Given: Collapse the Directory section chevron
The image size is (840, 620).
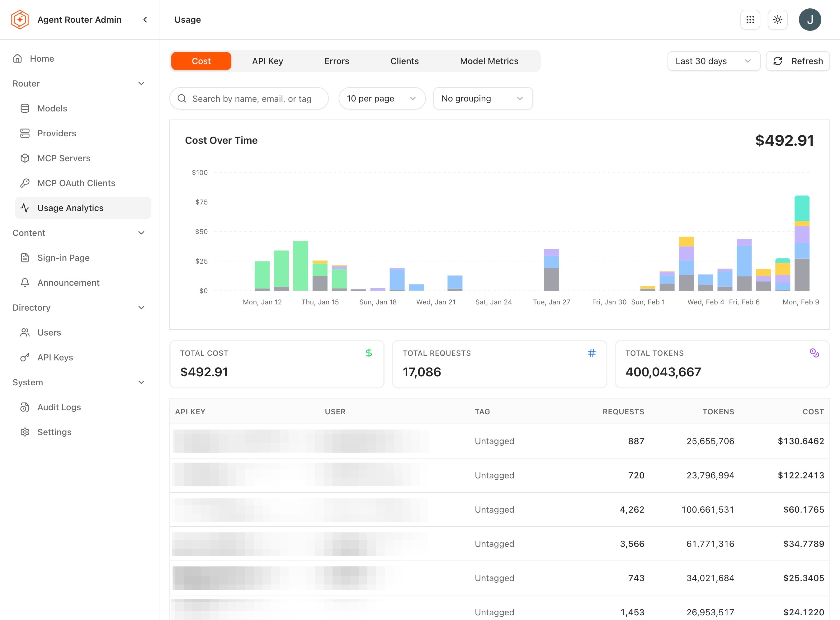Looking at the screenshot, I should [141, 308].
